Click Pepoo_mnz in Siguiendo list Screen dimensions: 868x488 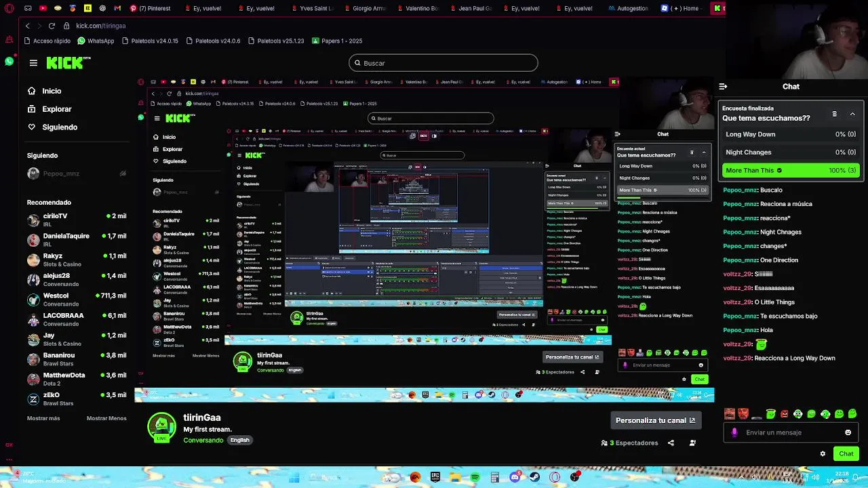(77, 174)
